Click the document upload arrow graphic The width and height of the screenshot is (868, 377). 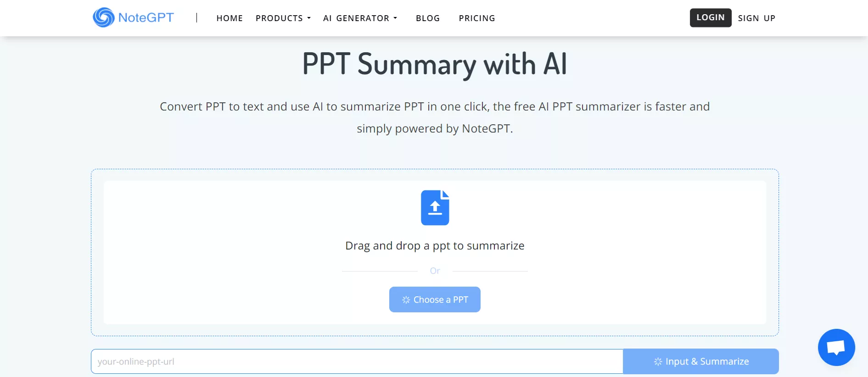[435, 207]
